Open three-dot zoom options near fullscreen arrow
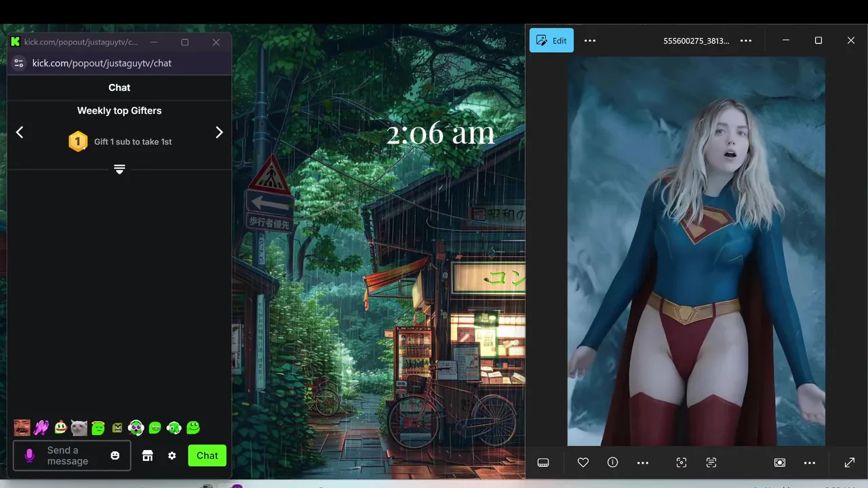The width and height of the screenshot is (868, 488). tap(810, 462)
